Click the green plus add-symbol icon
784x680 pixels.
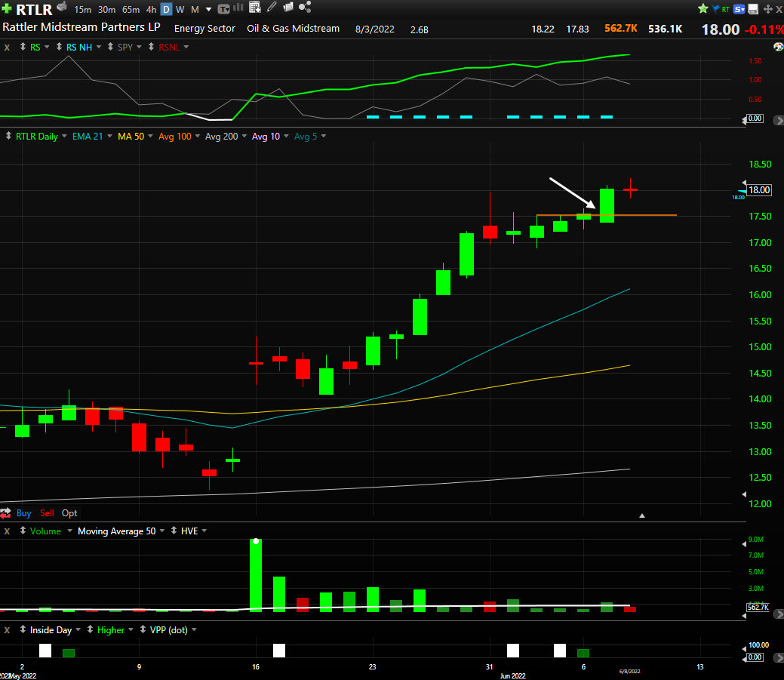(7, 8)
